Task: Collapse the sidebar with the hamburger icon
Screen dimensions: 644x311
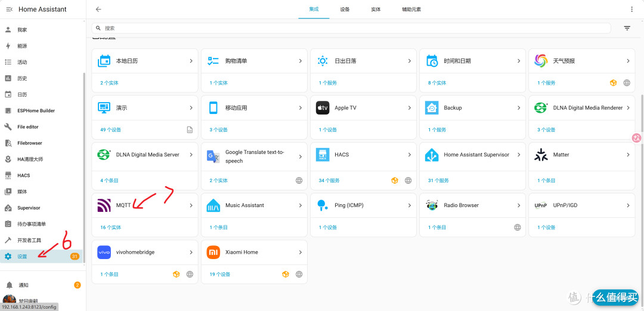Action: click(x=9, y=9)
